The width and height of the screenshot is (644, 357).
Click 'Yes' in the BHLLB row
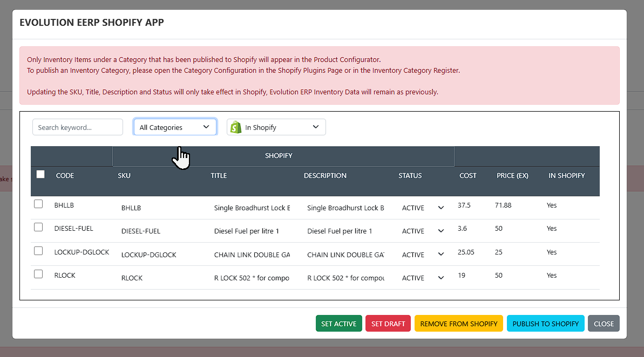(552, 205)
